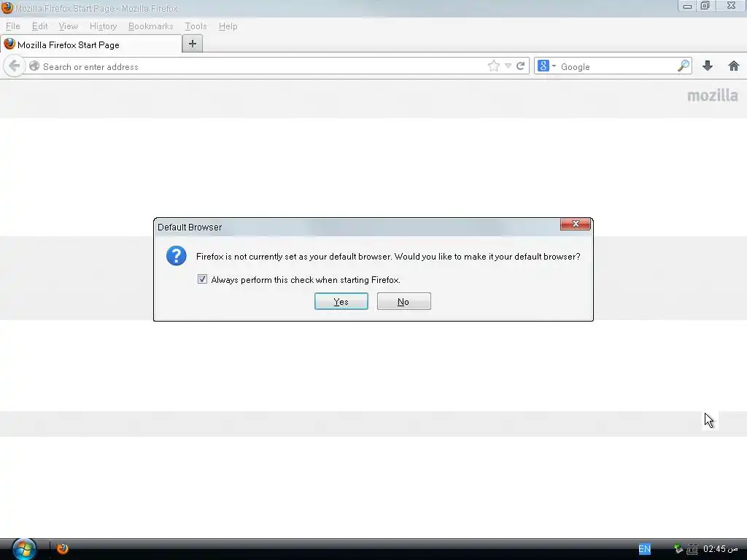
Task: Click the EN language indicator
Action: 644,549
